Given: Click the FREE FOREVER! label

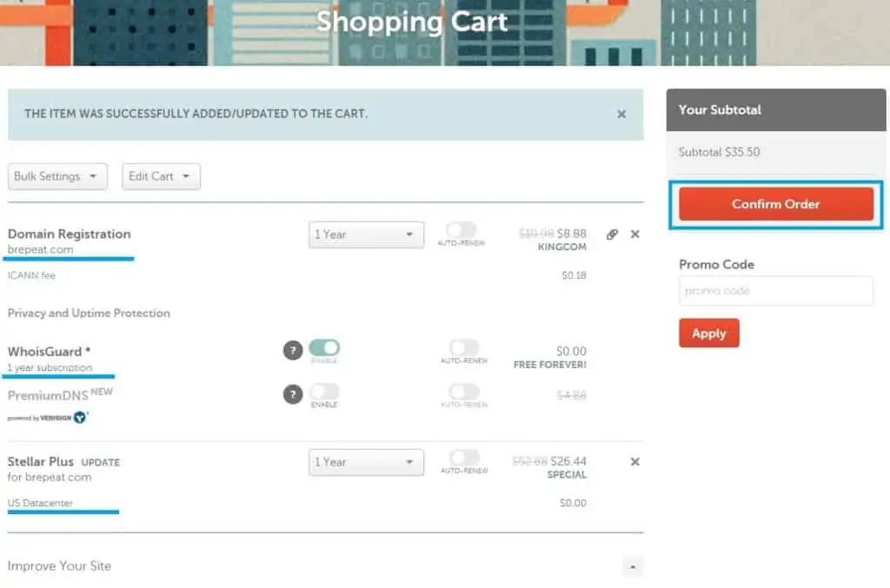Looking at the screenshot, I should pyautogui.click(x=550, y=365).
